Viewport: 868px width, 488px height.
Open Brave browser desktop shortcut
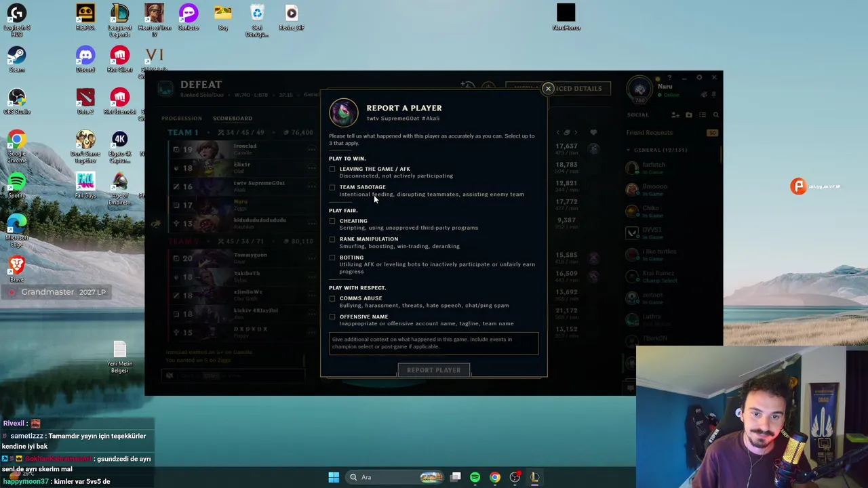(16, 269)
